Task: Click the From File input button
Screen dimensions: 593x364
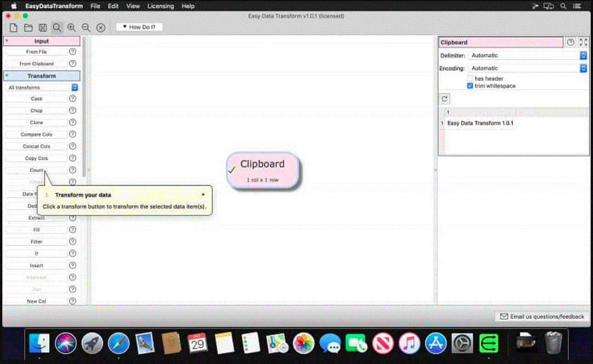Action: 36,52
